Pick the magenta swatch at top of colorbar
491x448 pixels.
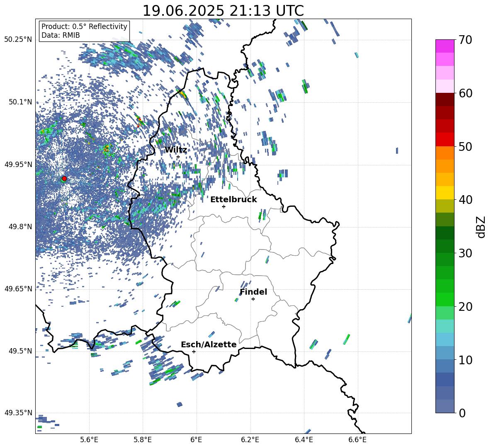445,46
